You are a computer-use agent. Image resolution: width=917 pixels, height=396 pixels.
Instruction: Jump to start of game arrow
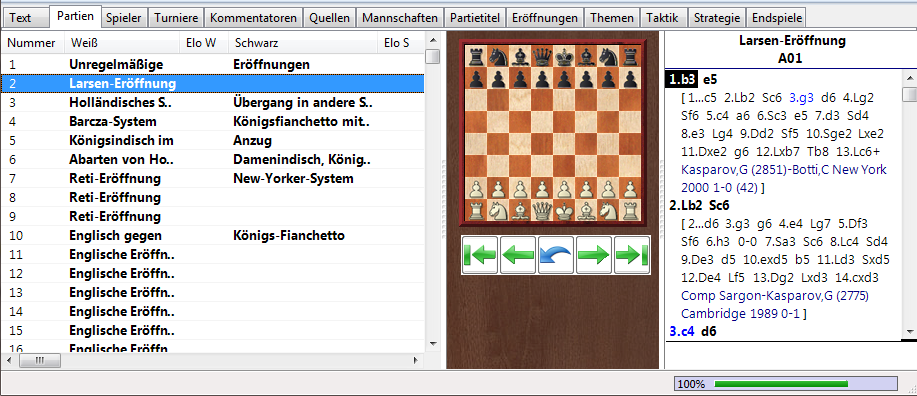(480, 255)
